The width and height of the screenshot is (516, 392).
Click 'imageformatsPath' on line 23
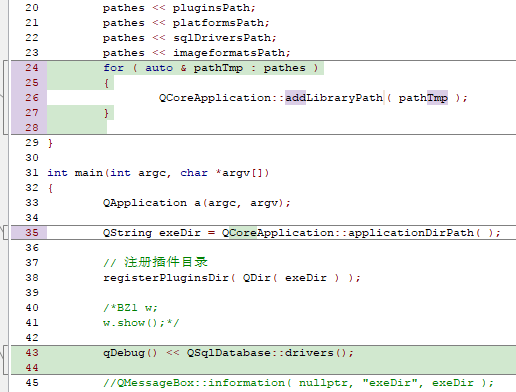229,53
